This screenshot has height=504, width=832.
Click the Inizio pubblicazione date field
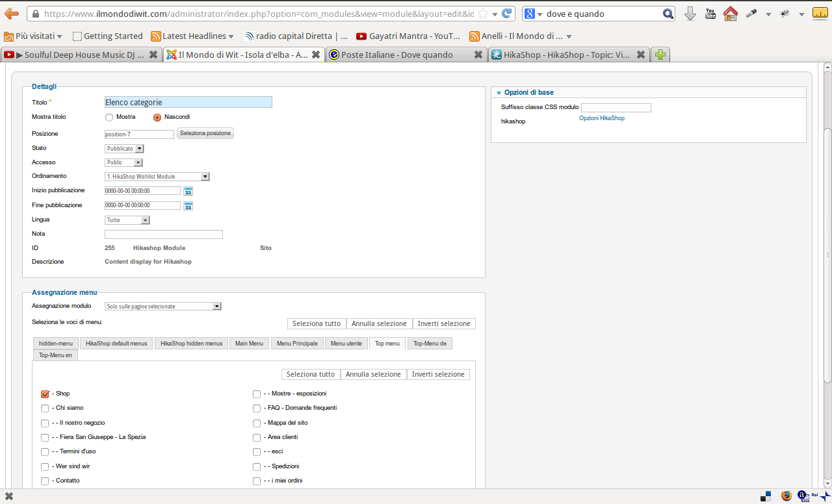pyautogui.click(x=142, y=191)
